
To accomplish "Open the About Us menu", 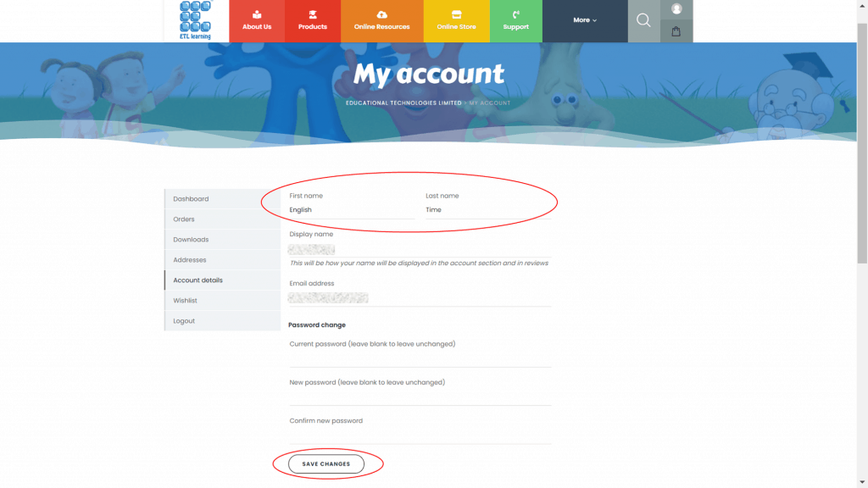I will [257, 20].
